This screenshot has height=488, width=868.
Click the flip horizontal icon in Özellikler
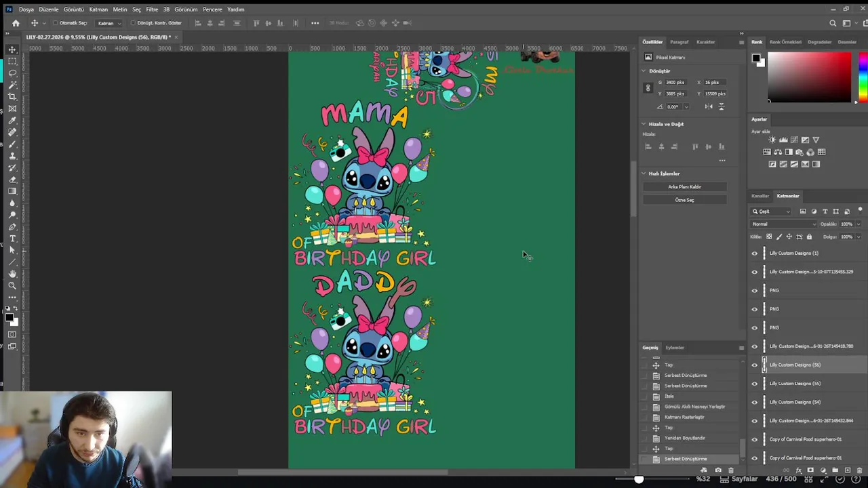(x=709, y=106)
